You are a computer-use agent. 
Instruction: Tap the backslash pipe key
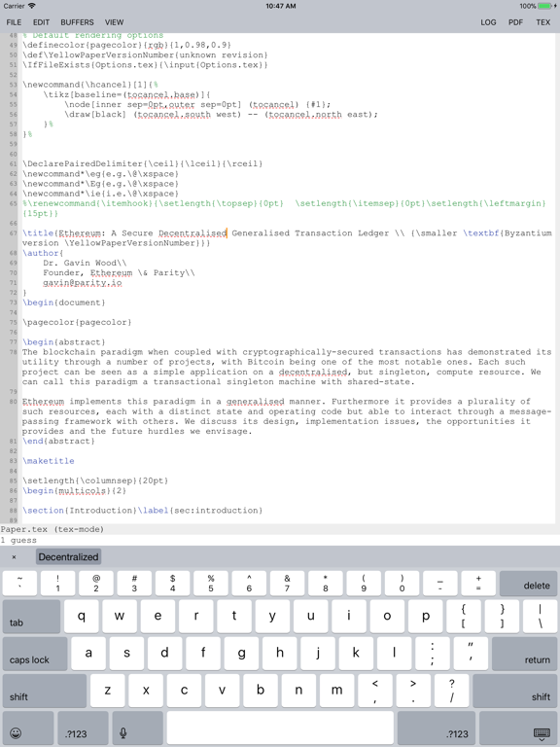(540, 616)
